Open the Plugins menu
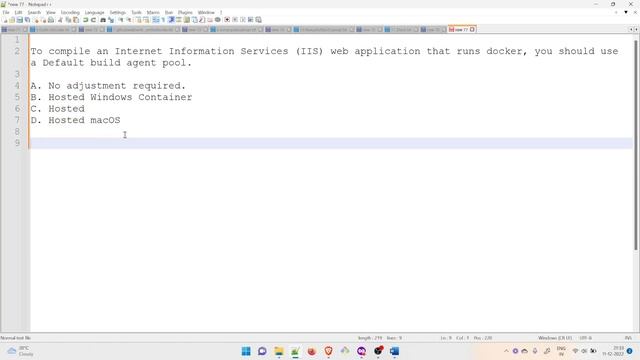 pyautogui.click(x=185, y=13)
